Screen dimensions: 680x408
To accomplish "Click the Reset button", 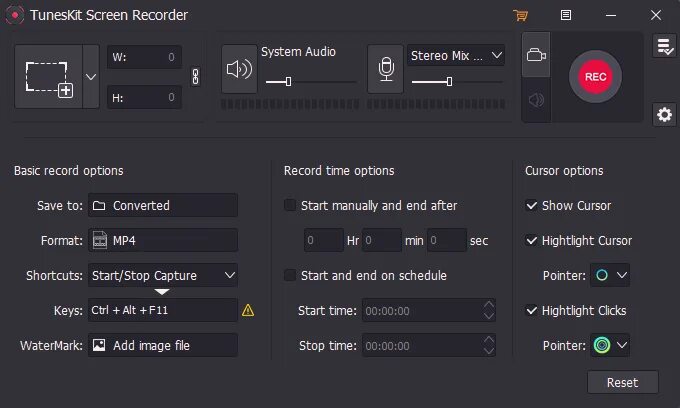I will coord(622,382).
